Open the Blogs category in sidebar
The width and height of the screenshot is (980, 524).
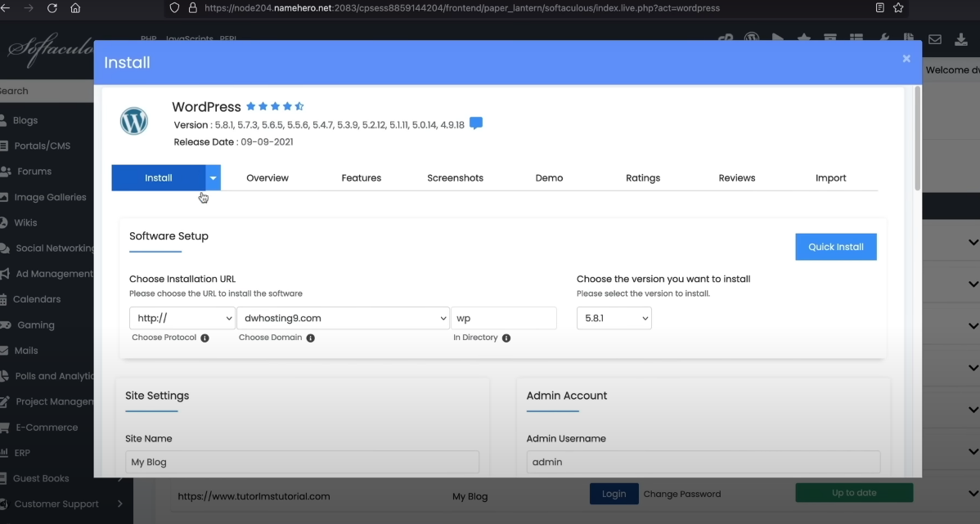click(x=25, y=120)
